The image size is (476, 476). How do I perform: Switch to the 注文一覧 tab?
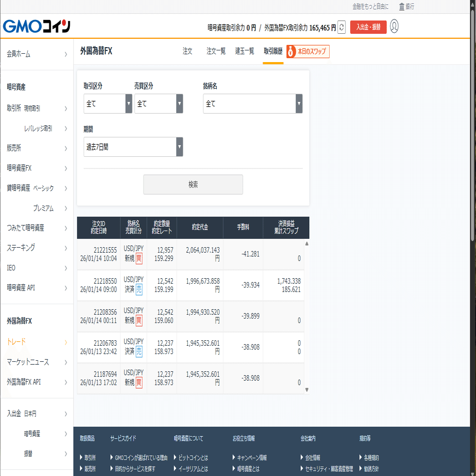click(216, 51)
